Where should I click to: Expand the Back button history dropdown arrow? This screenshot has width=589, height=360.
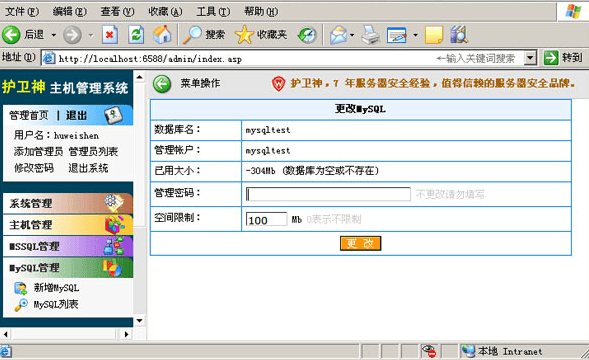pos(54,35)
